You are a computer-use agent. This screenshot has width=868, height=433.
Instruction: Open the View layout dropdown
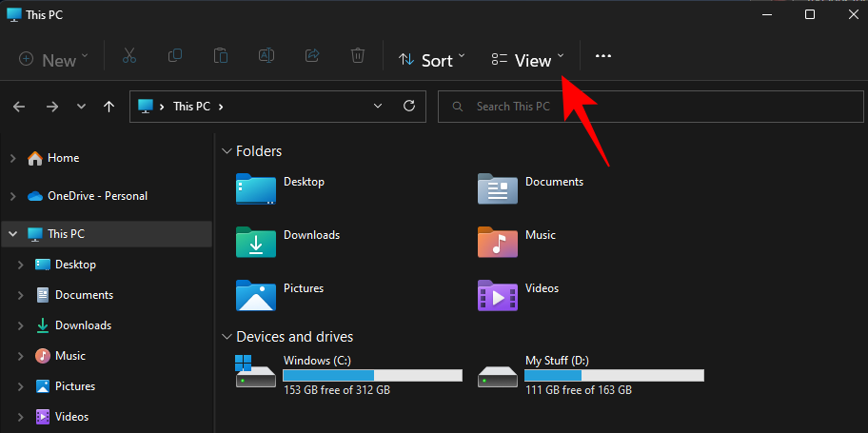coord(528,59)
